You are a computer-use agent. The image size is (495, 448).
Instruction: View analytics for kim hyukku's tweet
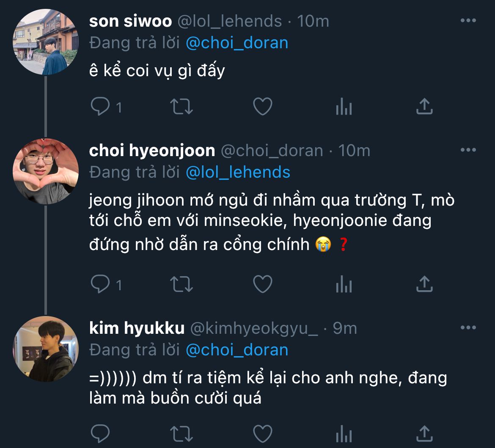(344, 434)
